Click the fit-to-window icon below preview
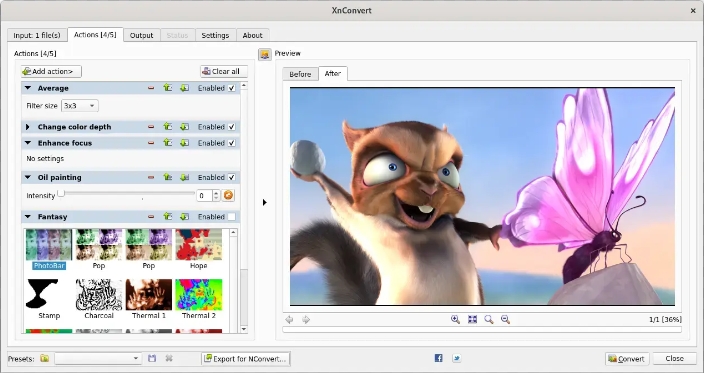The height and width of the screenshot is (373, 704). pyautogui.click(x=472, y=319)
